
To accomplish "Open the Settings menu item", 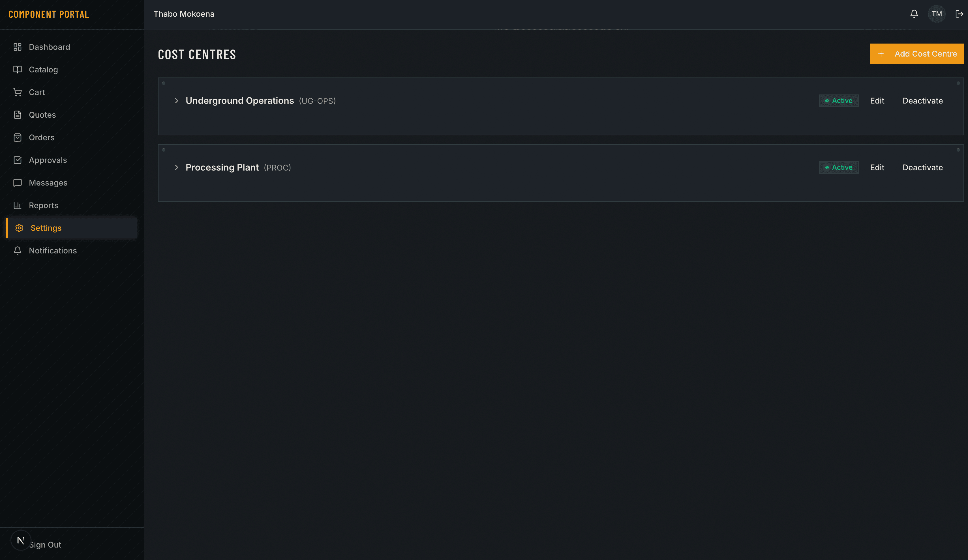I will pos(46,228).
